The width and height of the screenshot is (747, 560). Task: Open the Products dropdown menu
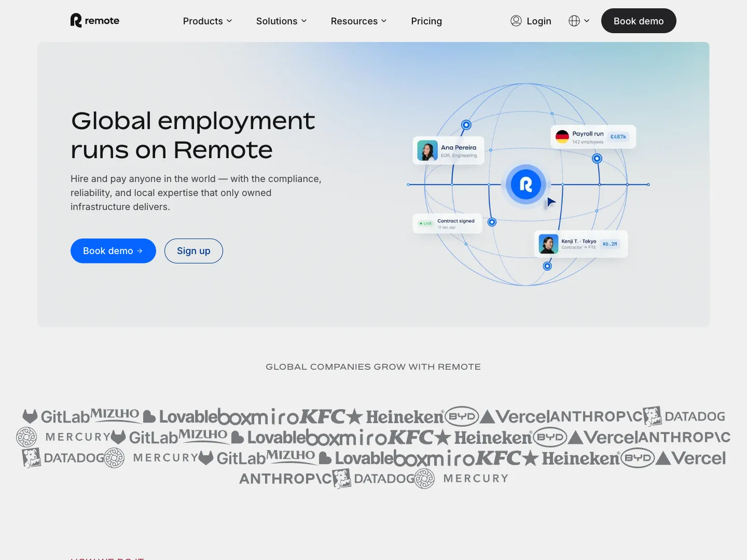pyautogui.click(x=208, y=21)
